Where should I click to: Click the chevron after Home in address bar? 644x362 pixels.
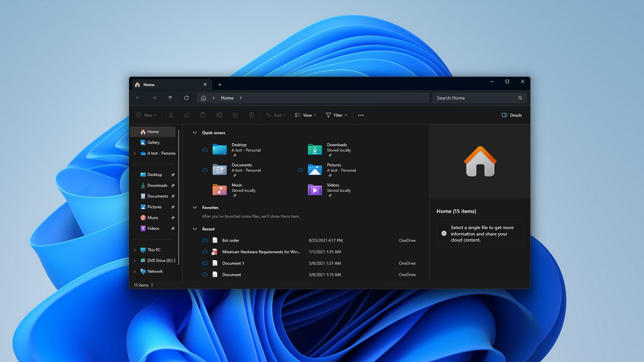[241, 98]
